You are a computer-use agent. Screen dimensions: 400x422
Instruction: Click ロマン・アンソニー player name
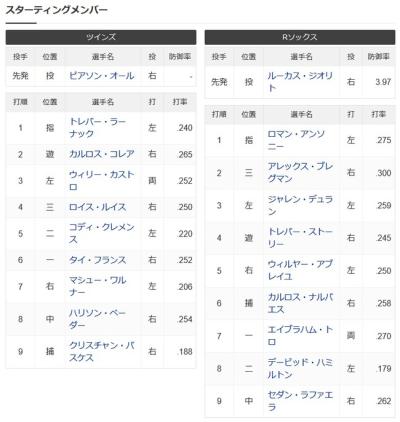[296, 140]
